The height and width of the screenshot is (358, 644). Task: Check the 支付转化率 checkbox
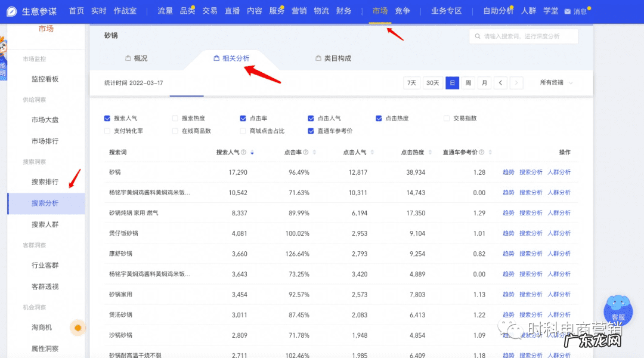[x=107, y=131]
